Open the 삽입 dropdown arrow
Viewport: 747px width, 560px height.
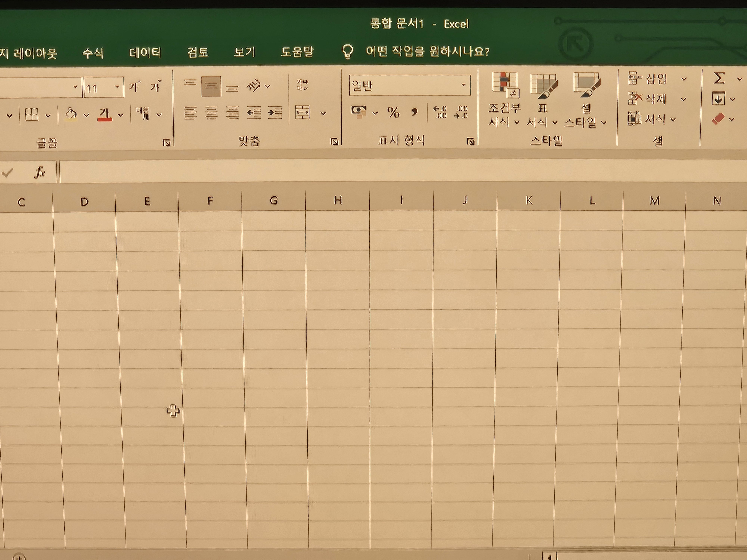pos(684,79)
